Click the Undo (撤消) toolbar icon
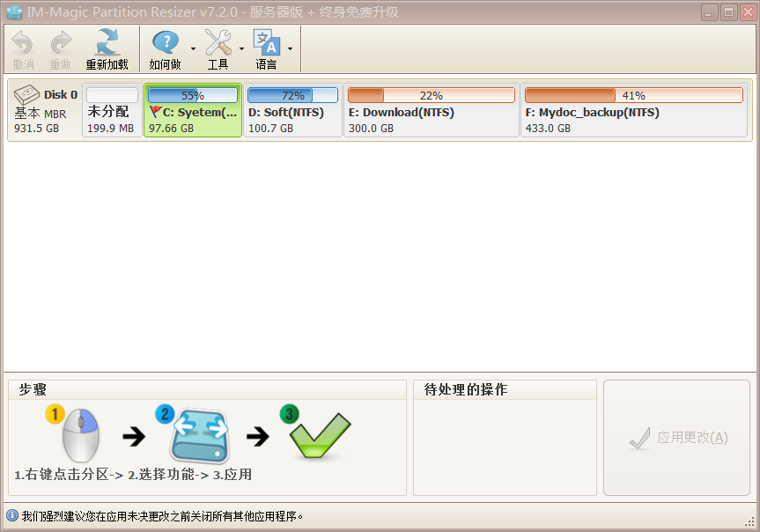The width and height of the screenshot is (760, 532). click(23, 43)
